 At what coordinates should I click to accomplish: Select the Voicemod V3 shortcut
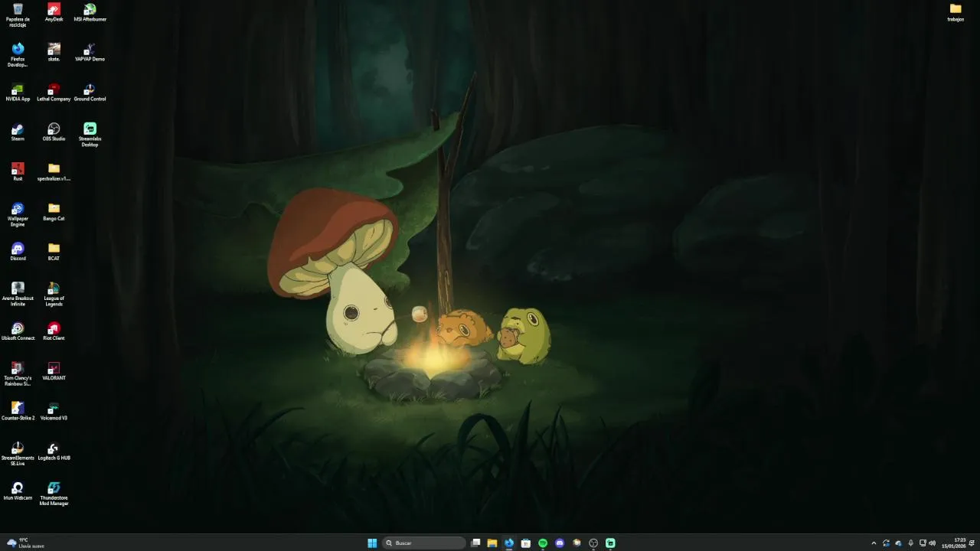tap(54, 410)
